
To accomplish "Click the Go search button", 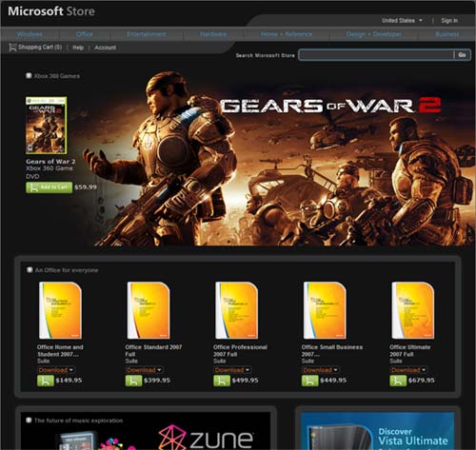I will point(462,55).
